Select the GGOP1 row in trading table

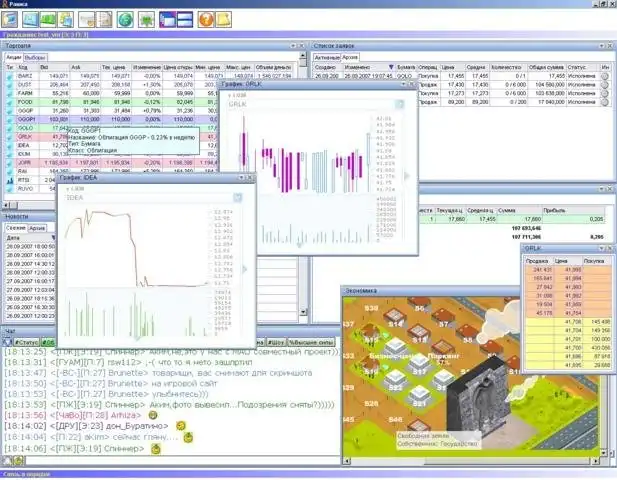[x=110, y=119]
